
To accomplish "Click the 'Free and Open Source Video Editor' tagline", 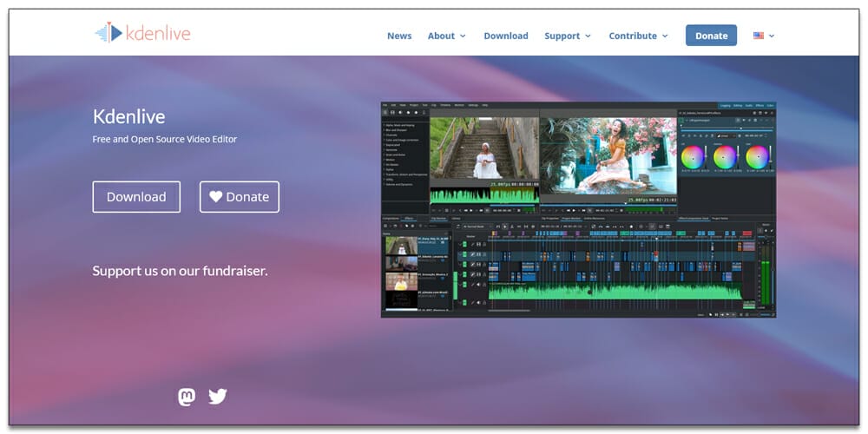I will pyautogui.click(x=164, y=140).
